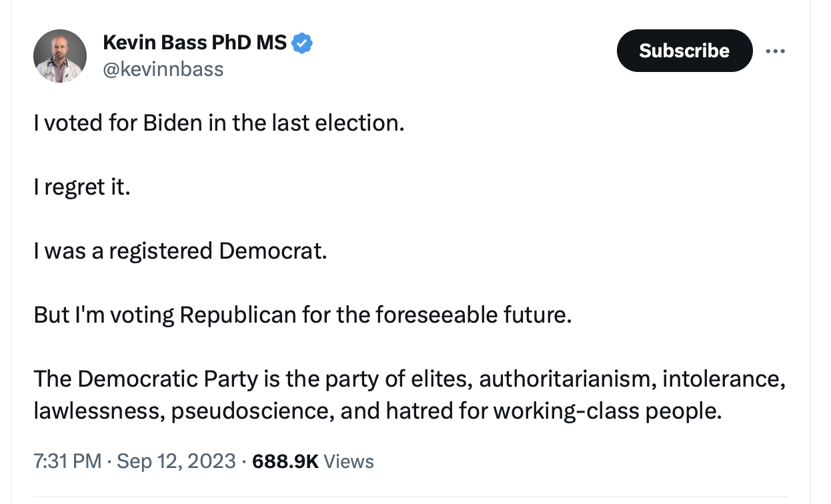The height and width of the screenshot is (504, 831).
Task: Click the Sep 12, 2023 date
Action: tap(176, 461)
